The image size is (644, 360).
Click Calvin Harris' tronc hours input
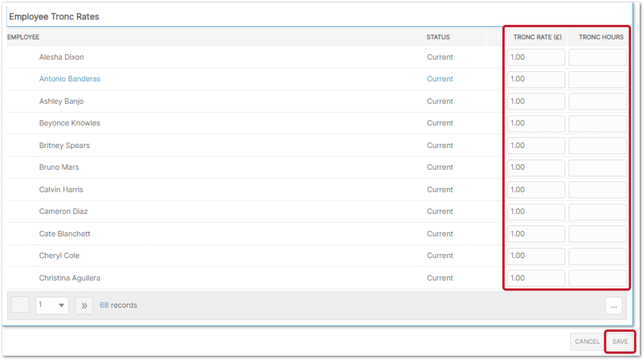598,190
